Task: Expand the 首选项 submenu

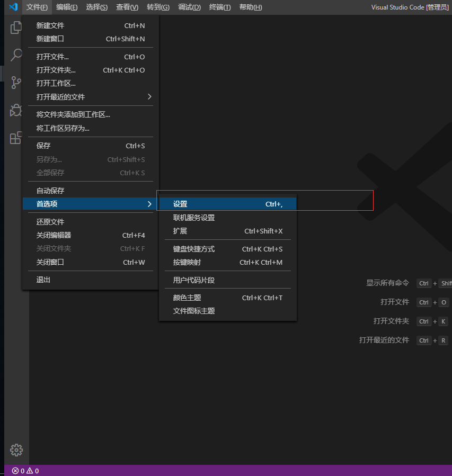Action: [x=91, y=204]
